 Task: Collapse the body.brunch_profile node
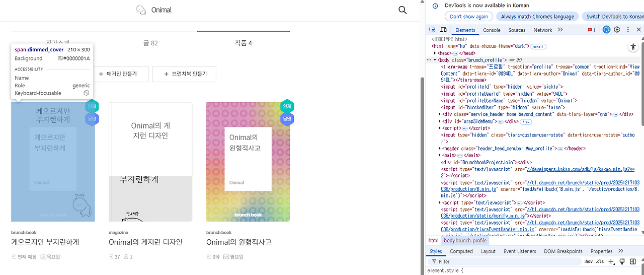coord(435,60)
